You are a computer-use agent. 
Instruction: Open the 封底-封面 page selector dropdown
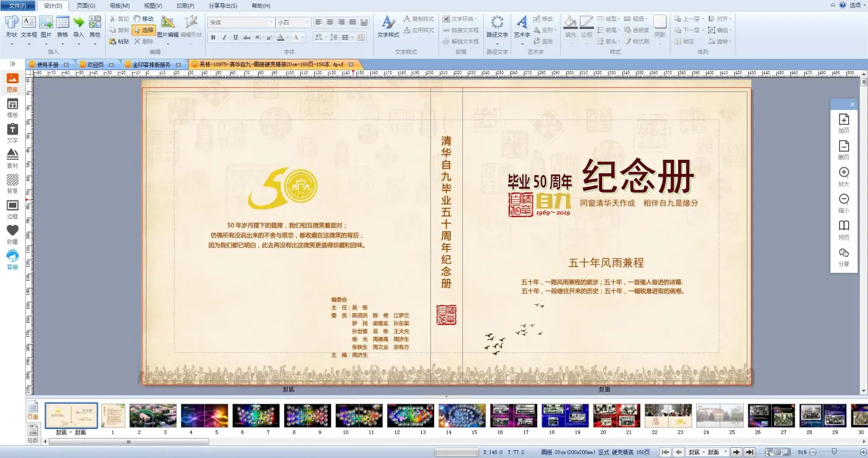coord(726,452)
